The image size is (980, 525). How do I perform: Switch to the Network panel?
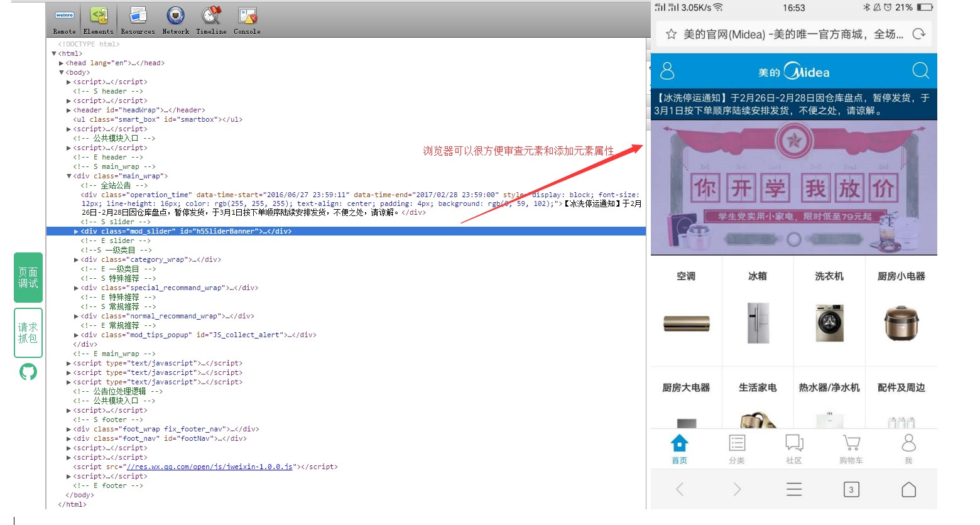(175, 20)
